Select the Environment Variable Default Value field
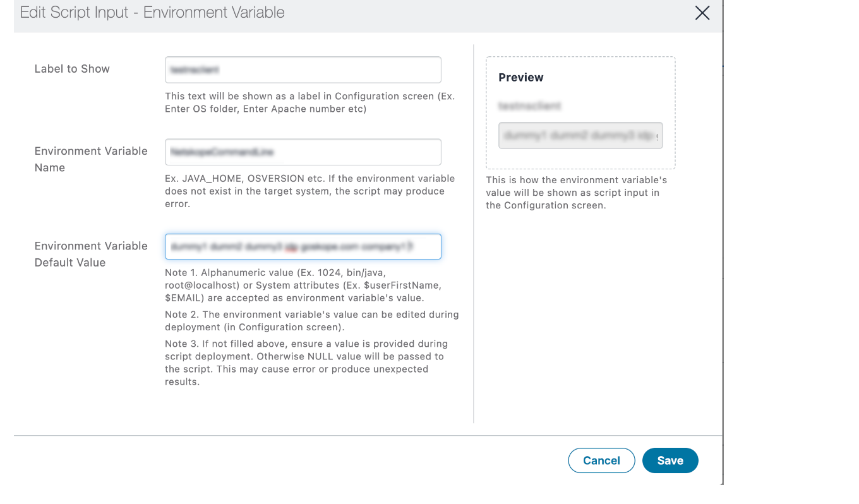Screen dimensions: 859x504 pyautogui.click(x=302, y=246)
